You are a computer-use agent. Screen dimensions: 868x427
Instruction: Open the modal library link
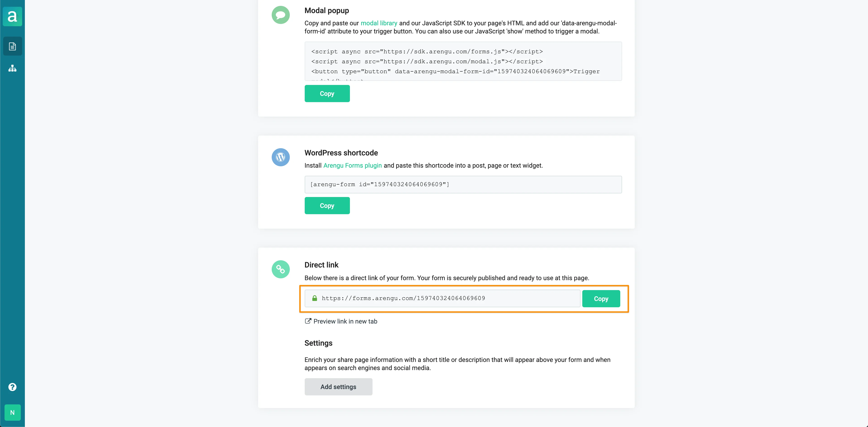click(x=379, y=23)
